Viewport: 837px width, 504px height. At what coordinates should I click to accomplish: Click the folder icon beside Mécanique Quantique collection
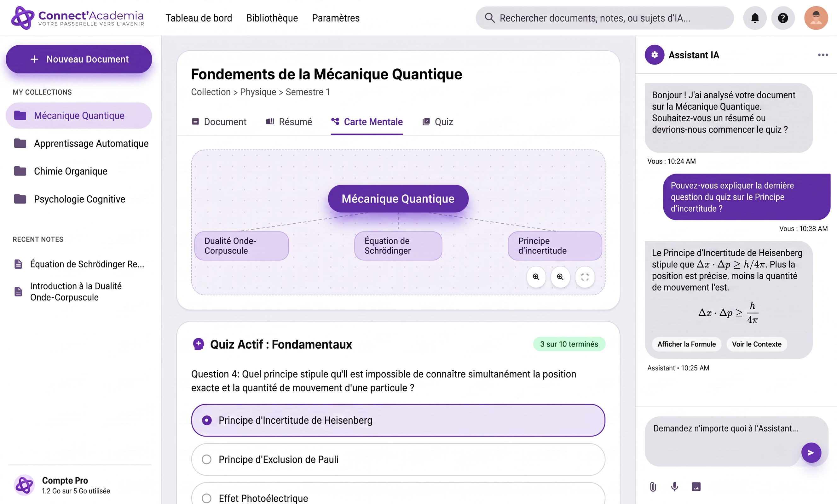[20, 116]
